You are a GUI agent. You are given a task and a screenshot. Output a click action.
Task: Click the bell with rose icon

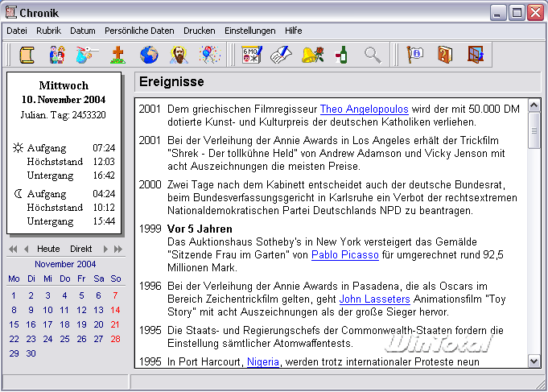[311, 55]
